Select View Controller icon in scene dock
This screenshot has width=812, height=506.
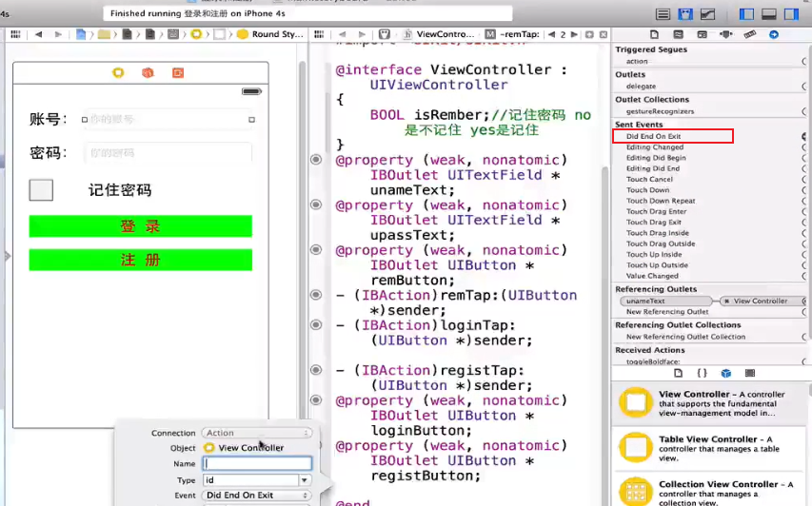[x=118, y=73]
